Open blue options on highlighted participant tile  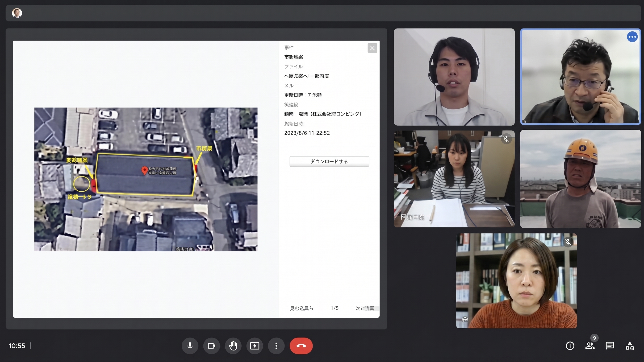click(x=632, y=37)
